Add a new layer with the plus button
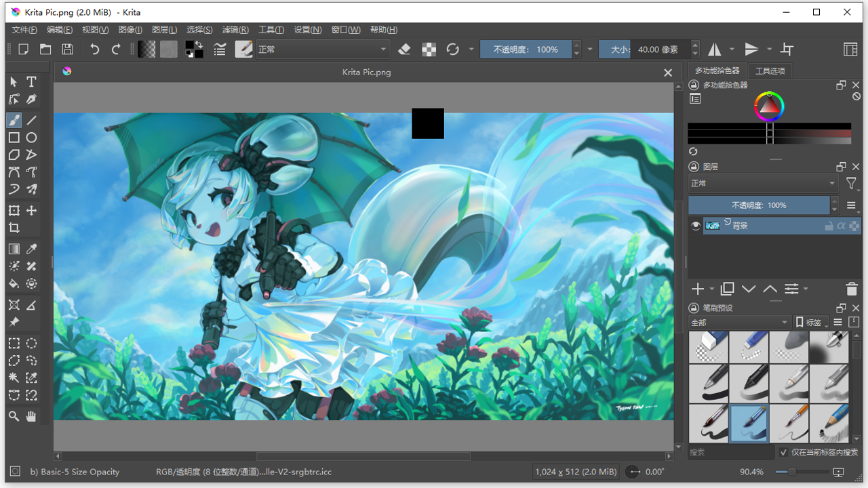This screenshot has width=868, height=488. click(x=697, y=289)
